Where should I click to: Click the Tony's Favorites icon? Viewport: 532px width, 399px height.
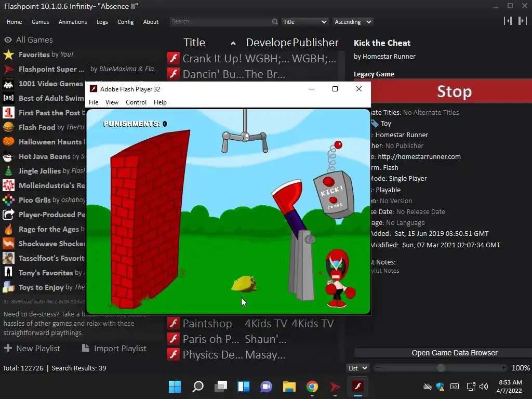point(8,273)
